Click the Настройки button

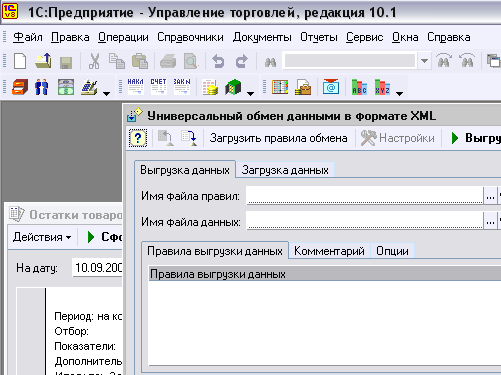click(x=398, y=138)
